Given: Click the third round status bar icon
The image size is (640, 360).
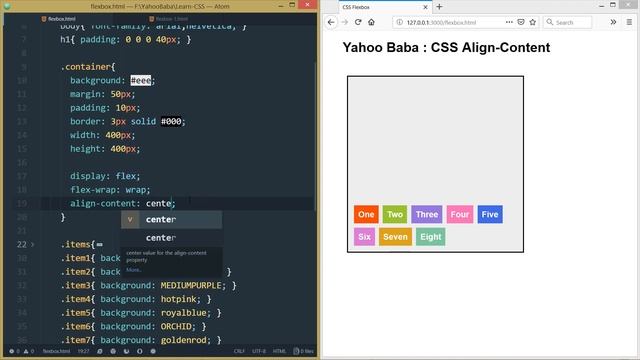Looking at the screenshot, I should (x=126, y=351).
